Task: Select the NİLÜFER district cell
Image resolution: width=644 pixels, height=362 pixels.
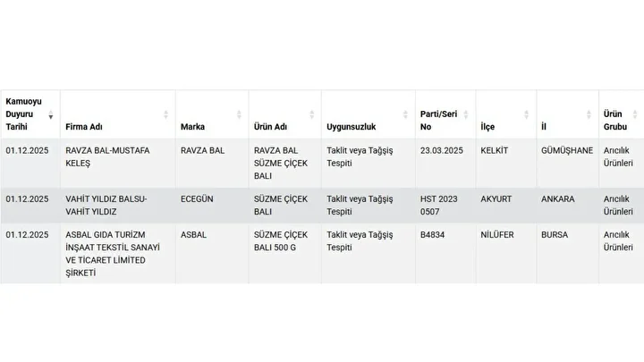Action: (496, 235)
